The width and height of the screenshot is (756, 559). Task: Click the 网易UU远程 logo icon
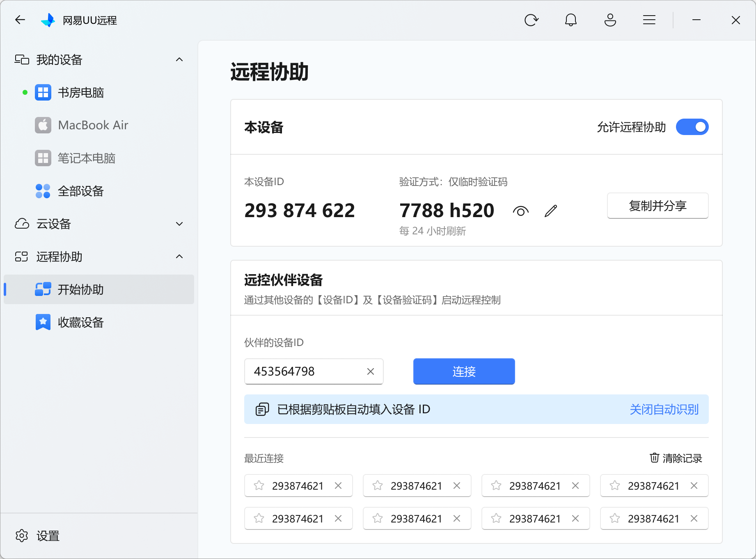pos(48,20)
